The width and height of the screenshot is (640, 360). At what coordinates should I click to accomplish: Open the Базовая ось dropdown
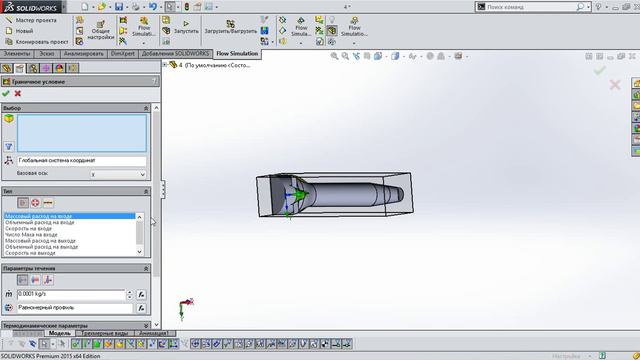coord(118,174)
